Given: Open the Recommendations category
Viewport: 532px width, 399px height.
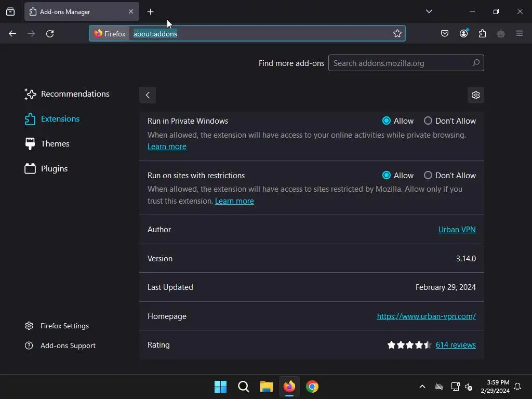Looking at the screenshot, I should [67, 94].
